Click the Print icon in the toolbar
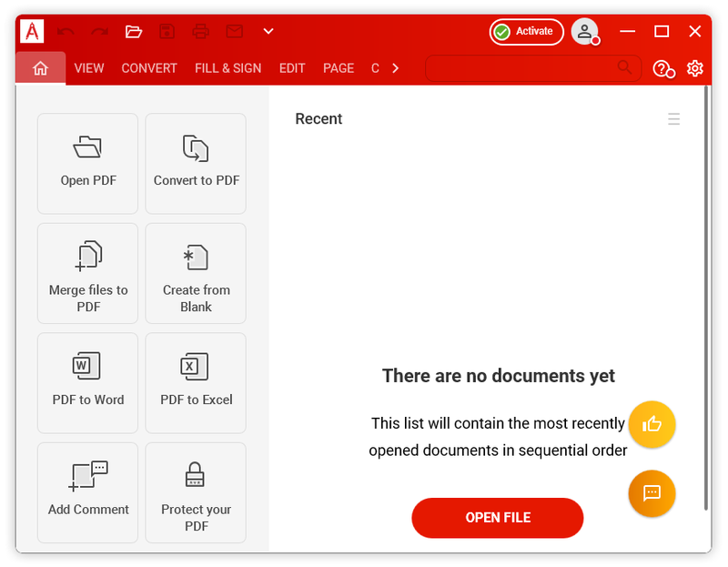Viewport: 728px width, 567px height. pyautogui.click(x=200, y=32)
